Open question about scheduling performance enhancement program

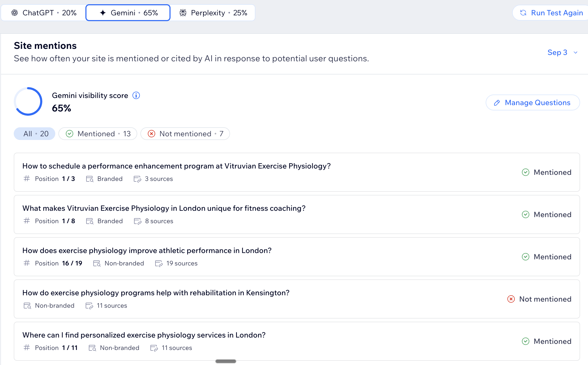(x=297, y=172)
